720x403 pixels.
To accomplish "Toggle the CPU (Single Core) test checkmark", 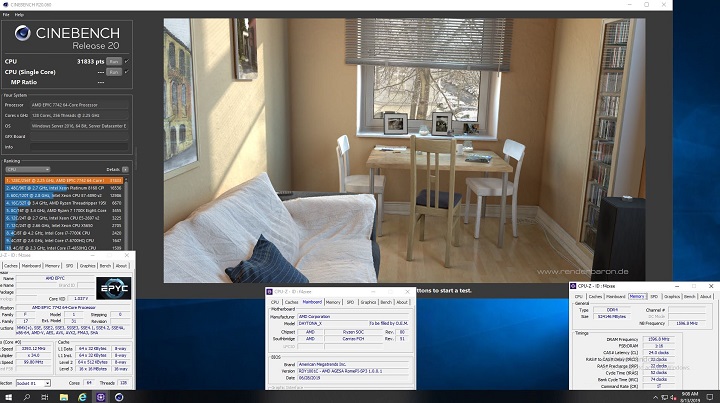I will 127,72.
